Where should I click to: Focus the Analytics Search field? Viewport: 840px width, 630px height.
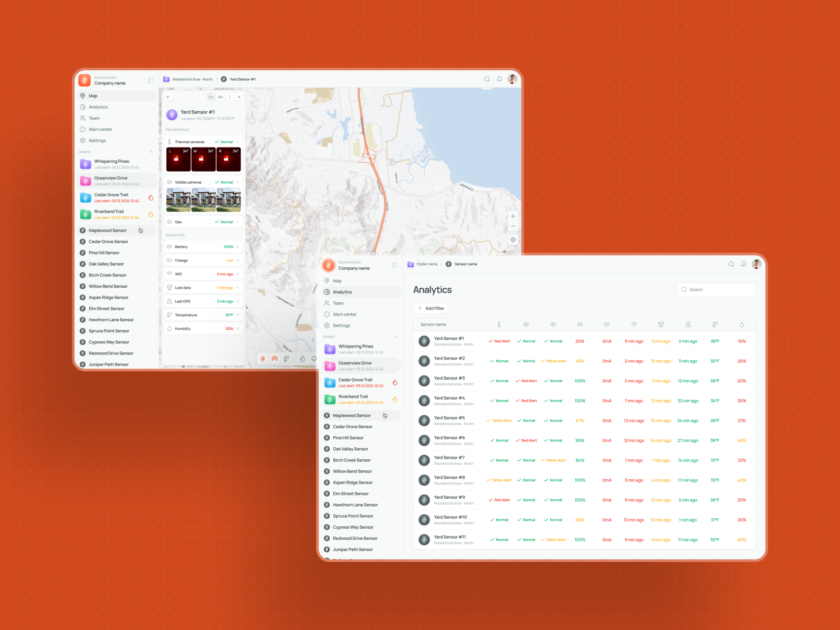click(x=716, y=290)
